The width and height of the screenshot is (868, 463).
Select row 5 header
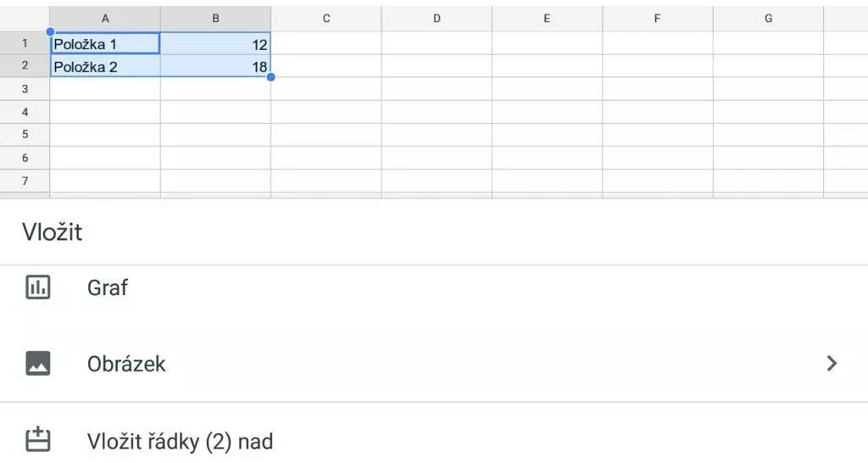pos(25,135)
